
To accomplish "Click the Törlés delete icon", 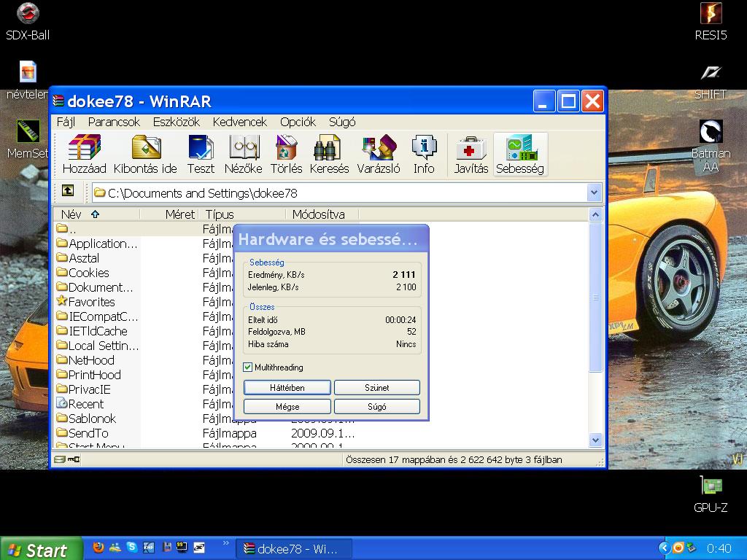I will point(286,155).
